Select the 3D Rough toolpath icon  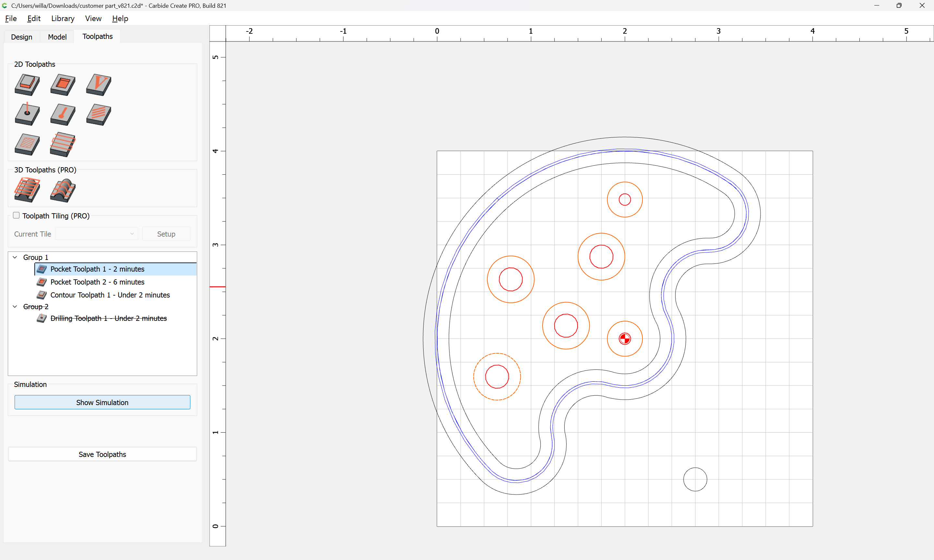tap(27, 190)
